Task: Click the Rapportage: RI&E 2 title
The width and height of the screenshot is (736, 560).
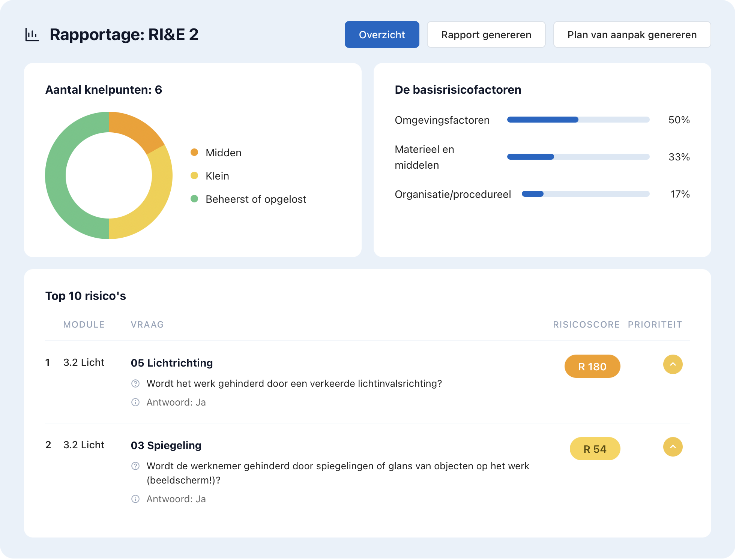Action: 124,34
